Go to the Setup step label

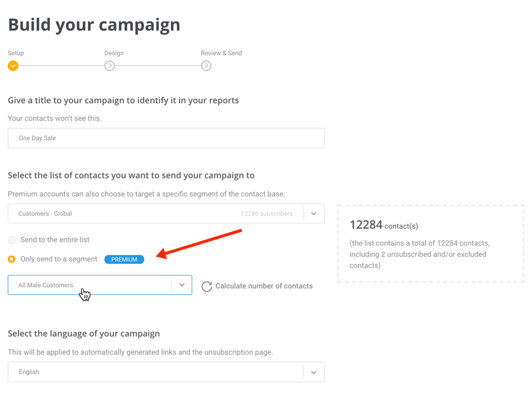(x=16, y=53)
